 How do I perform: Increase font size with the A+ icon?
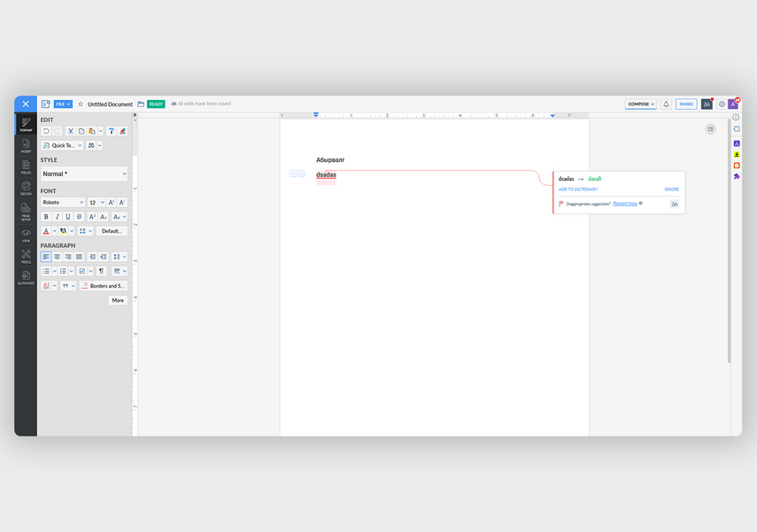(x=112, y=203)
